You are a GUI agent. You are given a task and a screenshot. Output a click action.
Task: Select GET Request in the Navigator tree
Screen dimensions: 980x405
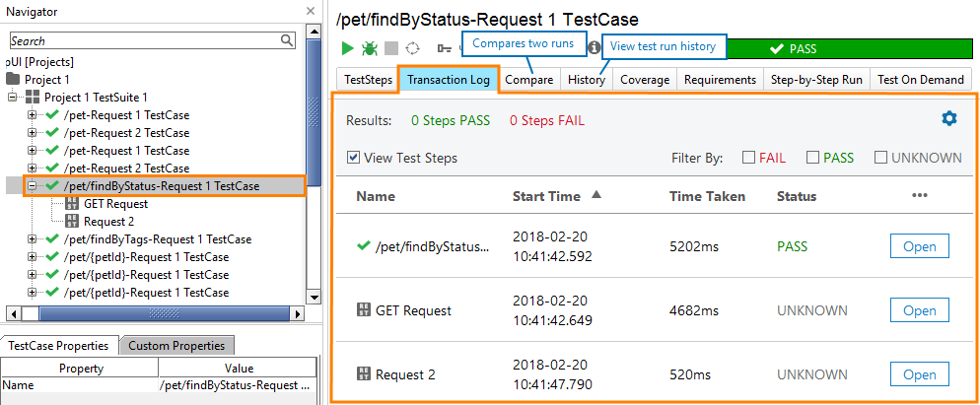pos(115,204)
